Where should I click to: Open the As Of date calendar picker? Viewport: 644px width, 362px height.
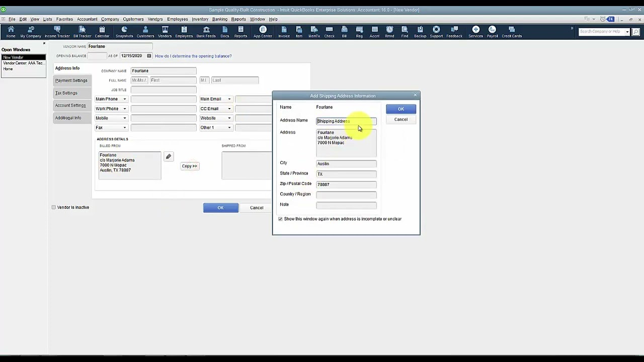click(x=149, y=56)
